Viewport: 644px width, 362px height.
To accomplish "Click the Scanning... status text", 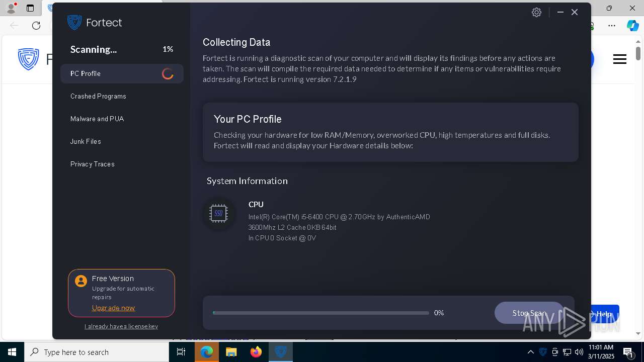I will 94,49.
